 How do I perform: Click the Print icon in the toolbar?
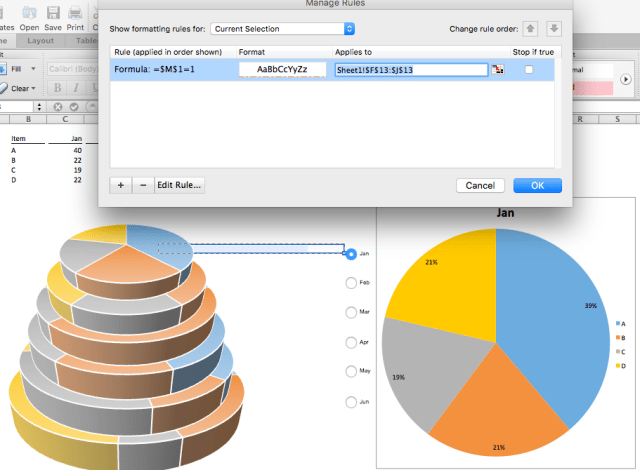tap(75, 13)
